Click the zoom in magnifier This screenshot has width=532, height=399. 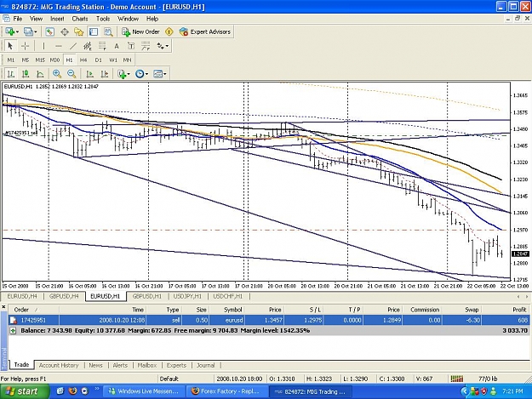[57, 74]
